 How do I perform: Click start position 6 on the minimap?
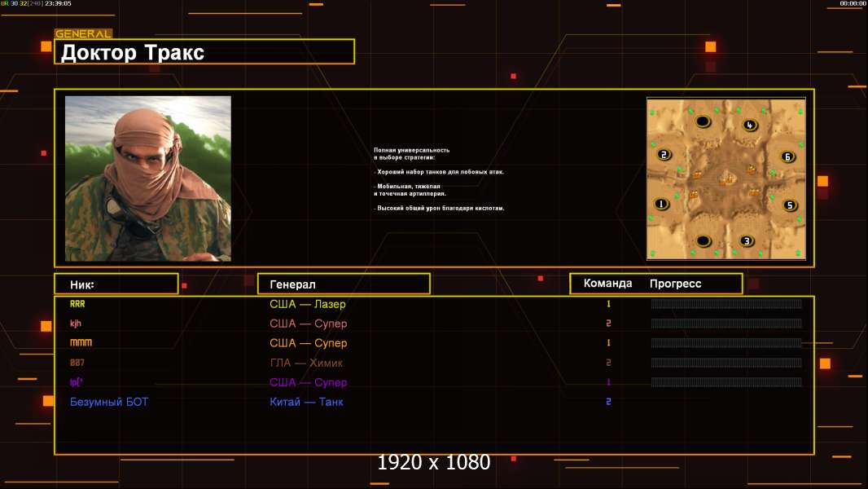[787, 156]
